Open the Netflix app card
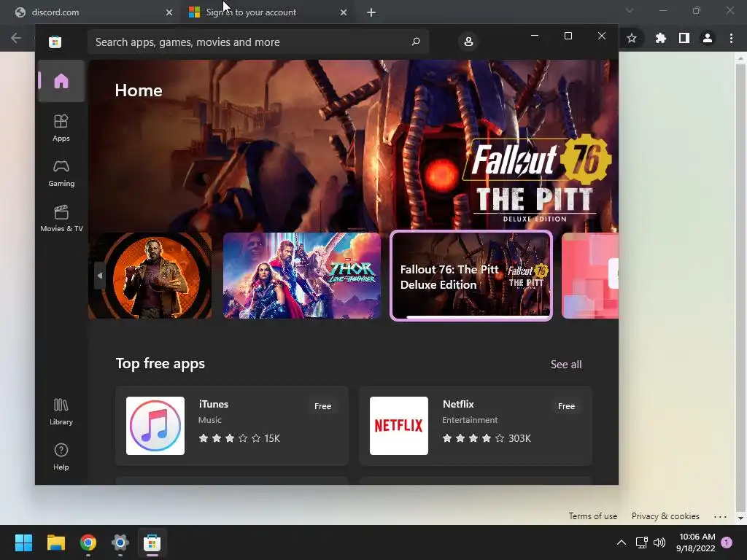Screen dimensions: 747x560 (476, 426)
